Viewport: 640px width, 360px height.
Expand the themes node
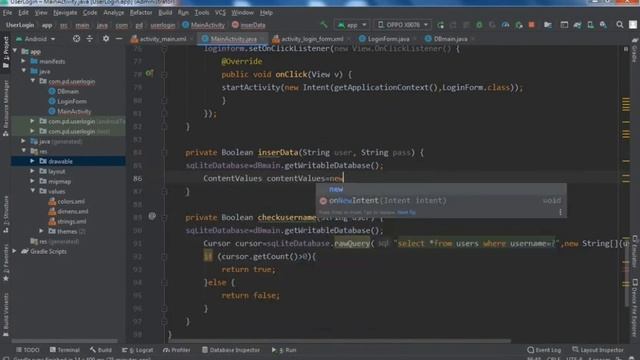[x=41, y=231]
